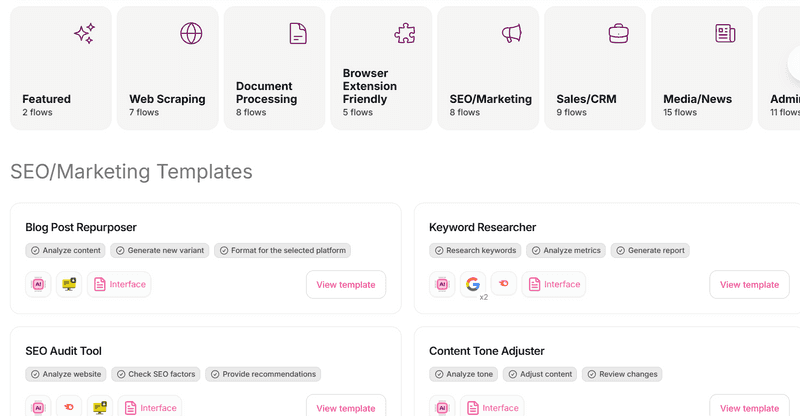View template for Keyword Researcher
The height and width of the screenshot is (416, 800).
[x=749, y=285]
